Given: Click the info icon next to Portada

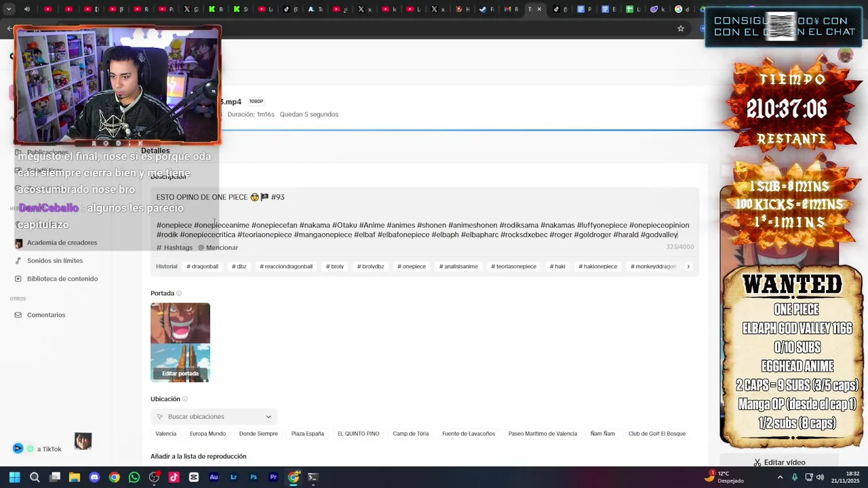Looking at the screenshot, I should (179, 293).
